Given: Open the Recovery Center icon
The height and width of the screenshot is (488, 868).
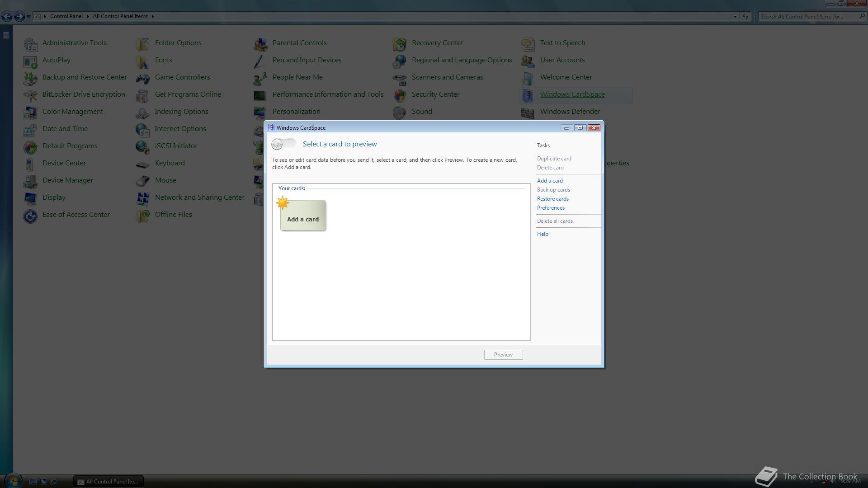Looking at the screenshot, I should [x=400, y=44].
